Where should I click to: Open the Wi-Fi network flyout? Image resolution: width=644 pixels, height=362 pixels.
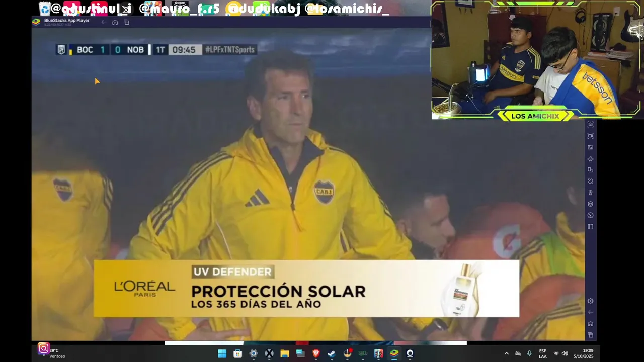[556, 354]
